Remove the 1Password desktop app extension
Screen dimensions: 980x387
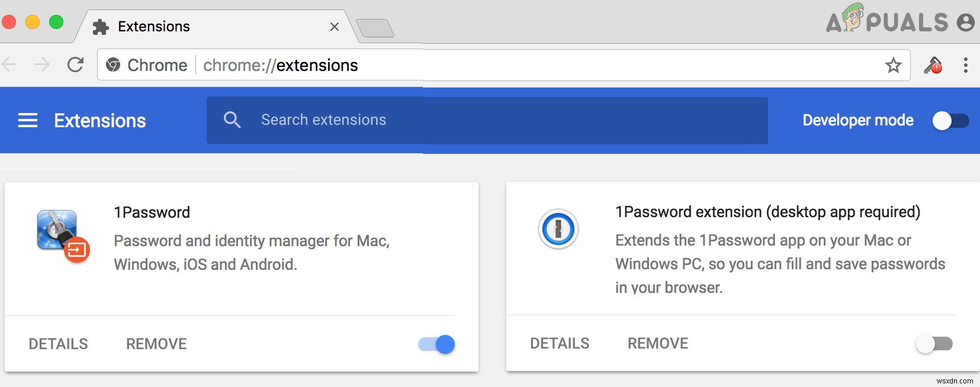[x=657, y=343]
